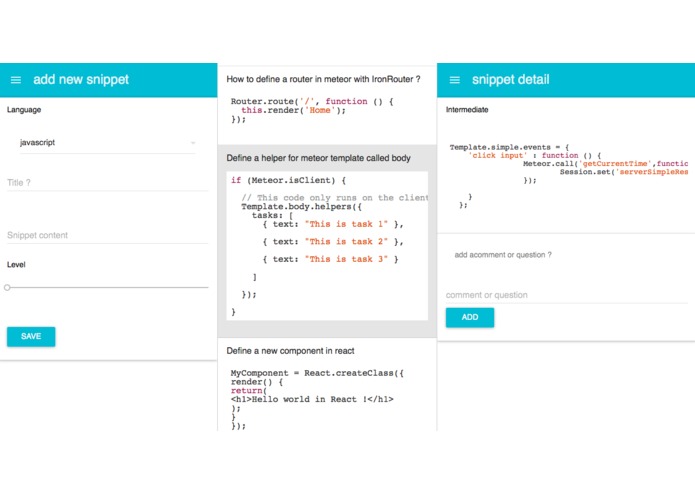Click the Title ? input field
This screenshot has height=494, width=695.
coord(107,183)
